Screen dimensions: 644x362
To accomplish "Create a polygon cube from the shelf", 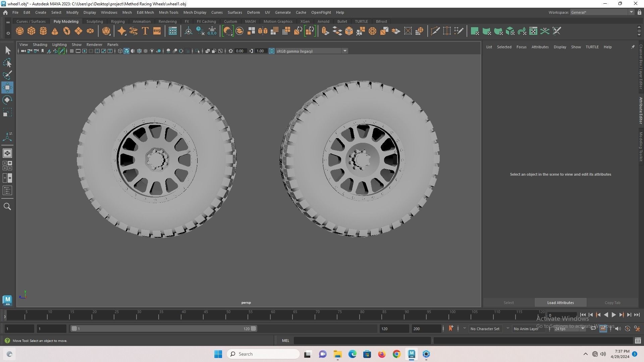I will [x=32, y=31].
